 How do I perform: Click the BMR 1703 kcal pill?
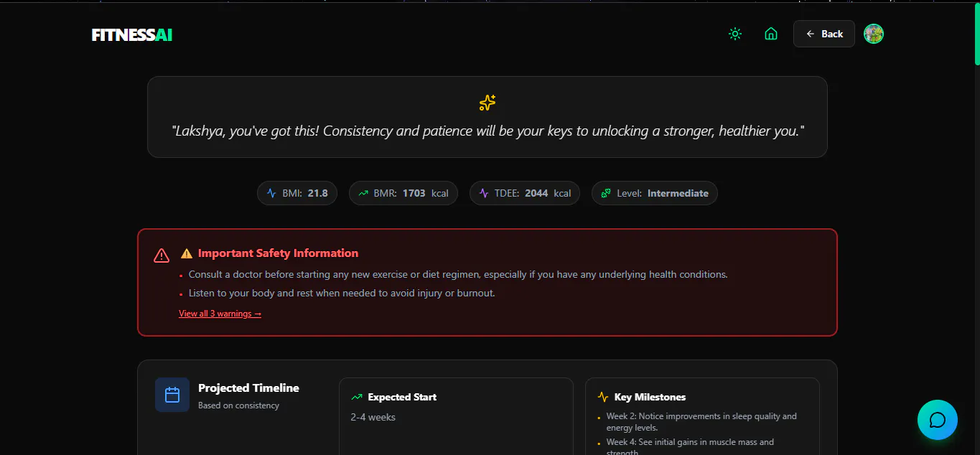click(x=403, y=193)
